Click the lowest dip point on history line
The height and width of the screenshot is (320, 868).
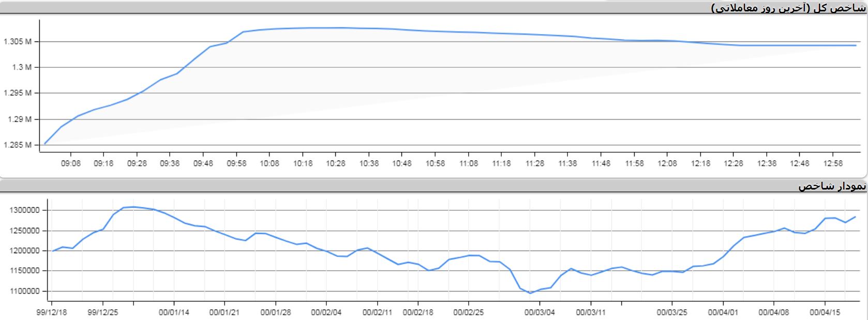click(x=530, y=293)
